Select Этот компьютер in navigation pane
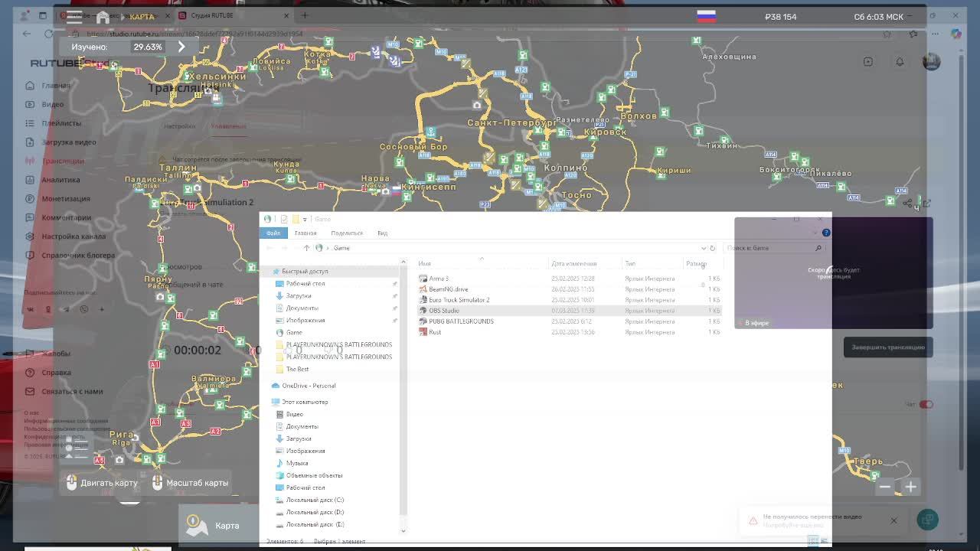 (299, 402)
